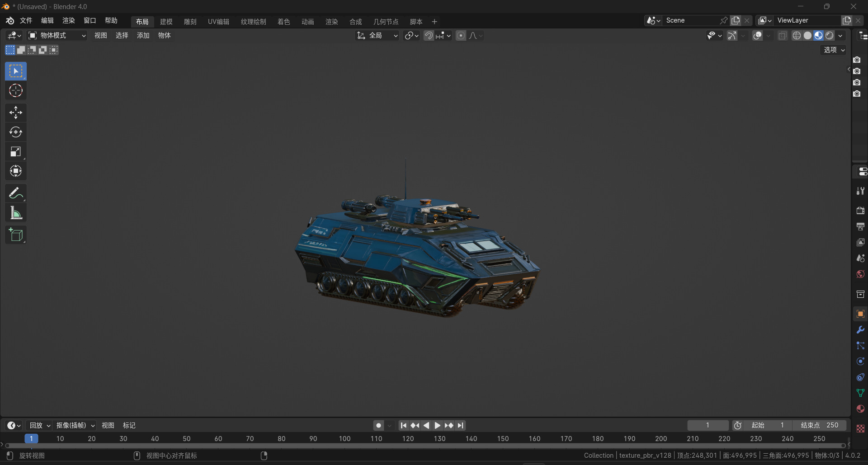Open the World properties globe tab

(860, 274)
